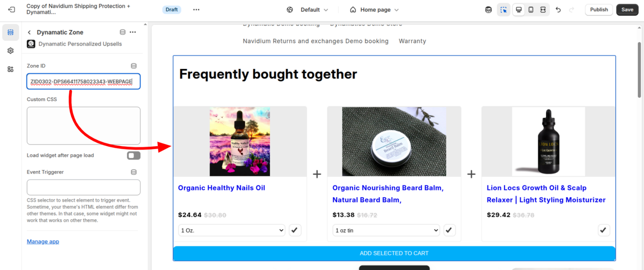Open the 1 oz tin variant dropdown
The image size is (644, 270).
point(386,231)
